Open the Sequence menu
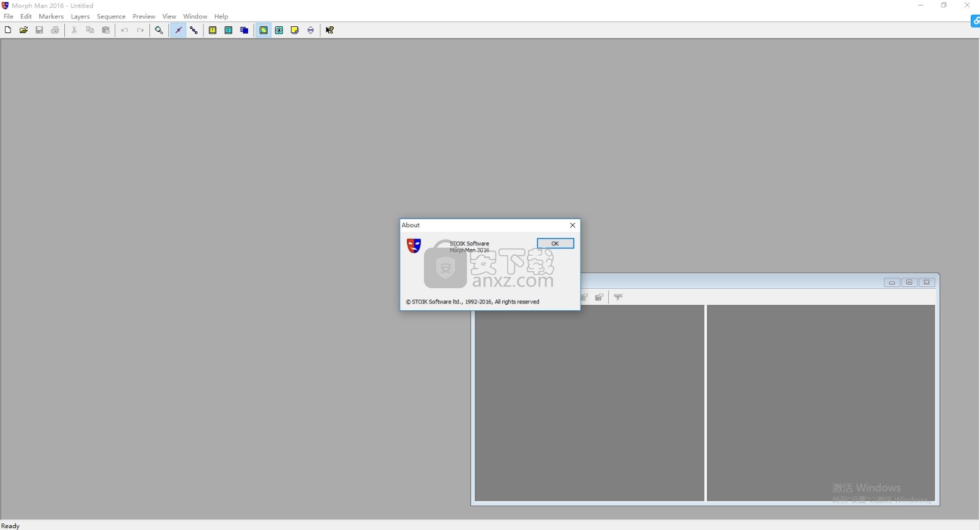The width and height of the screenshot is (980, 530). pos(111,17)
